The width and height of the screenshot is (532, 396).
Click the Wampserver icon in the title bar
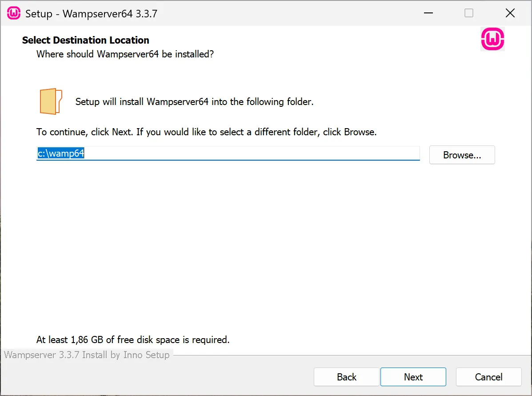pos(14,13)
